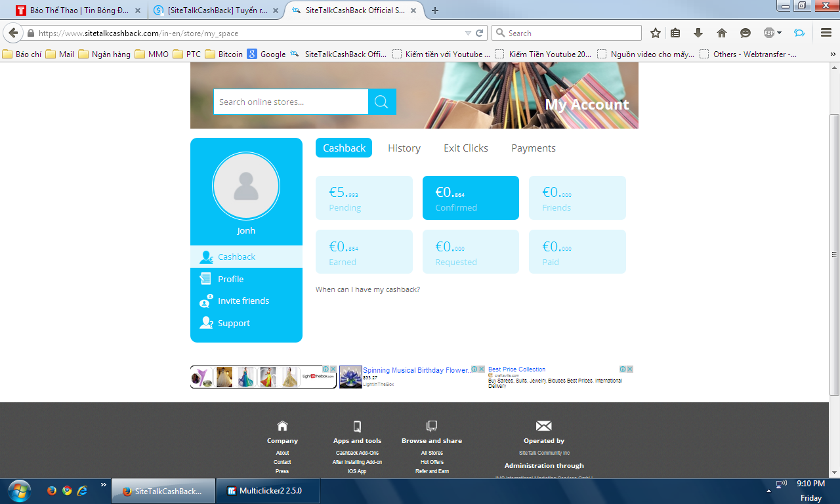The width and height of the screenshot is (840, 504).
Task: Switch to the Cashback tab
Action: 344,148
